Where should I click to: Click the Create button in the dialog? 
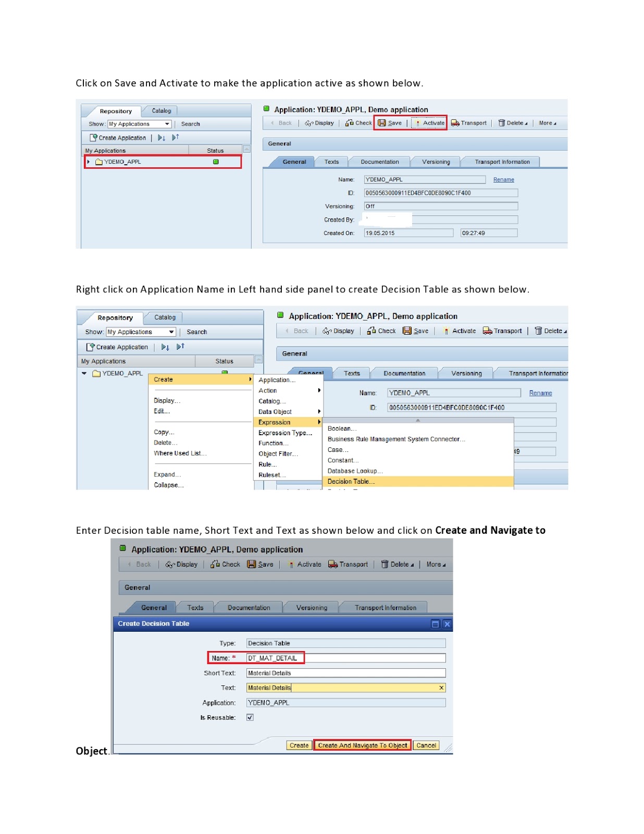pyautogui.click(x=299, y=745)
